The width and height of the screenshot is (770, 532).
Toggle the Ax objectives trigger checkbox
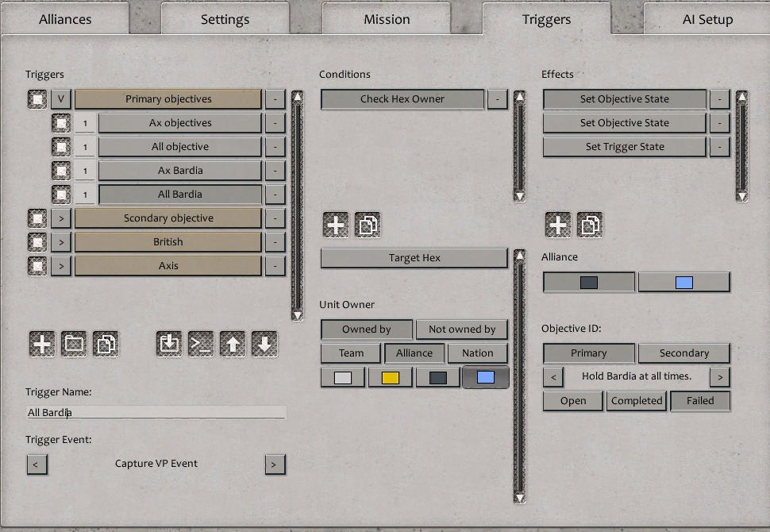tap(61, 123)
